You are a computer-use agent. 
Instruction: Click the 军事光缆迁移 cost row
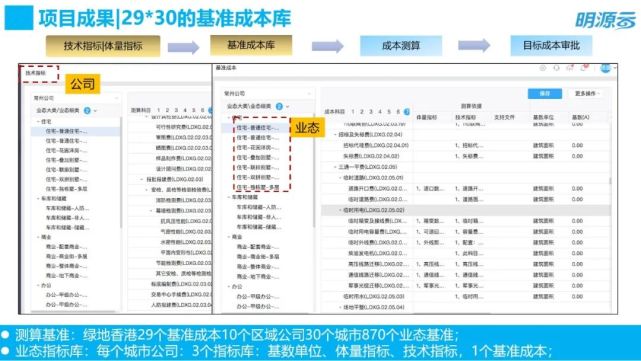466,286
